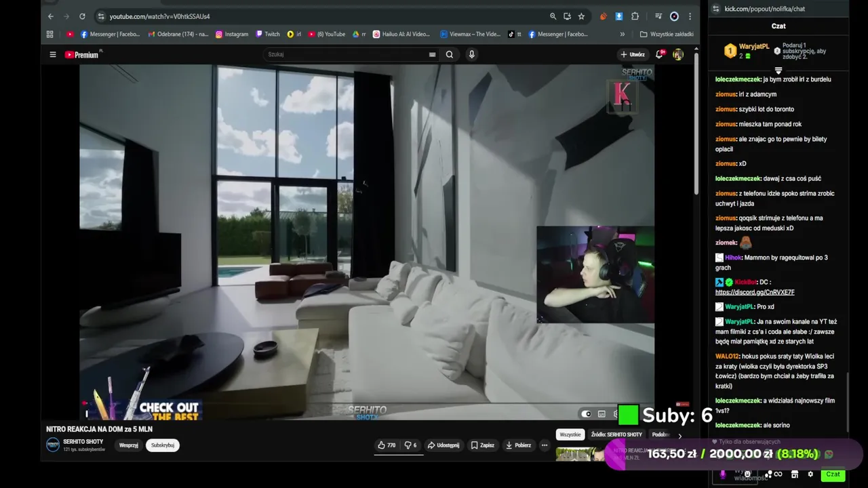Click the Subskrybuj button
Viewport: 868px width, 488px height.
pyautogui.click(x=163, y=445)
